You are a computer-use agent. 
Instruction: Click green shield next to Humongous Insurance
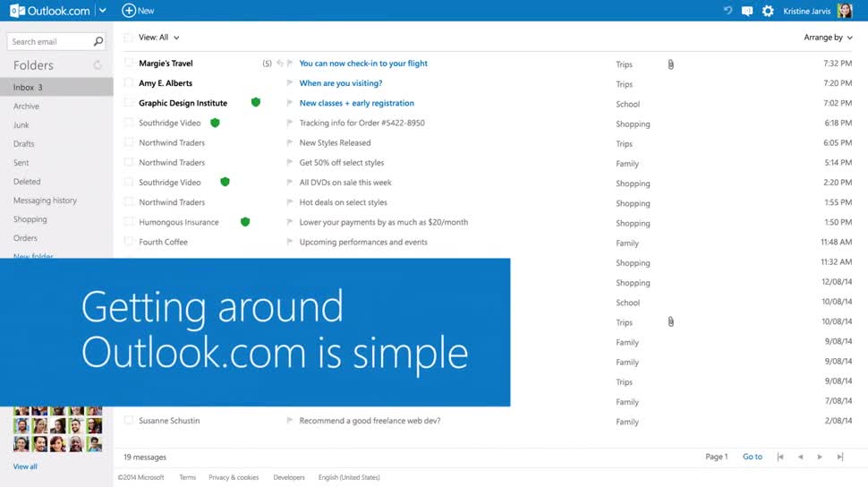[245, 222]
